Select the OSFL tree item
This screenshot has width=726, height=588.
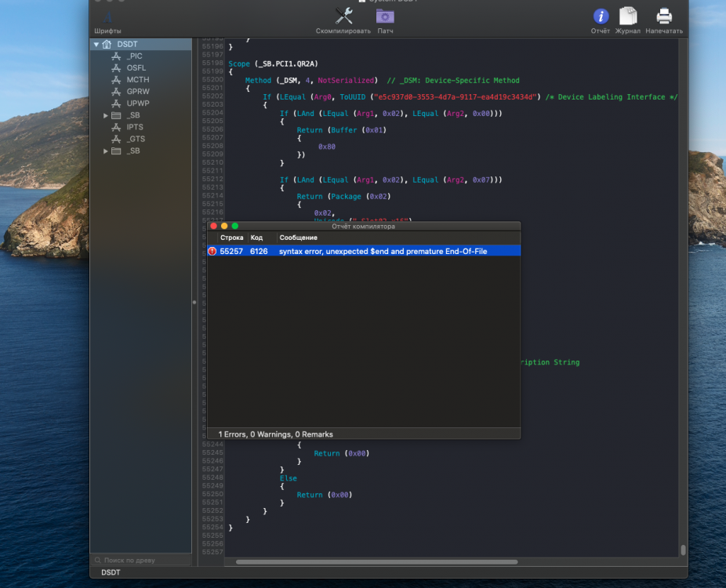[x=136, y=68]
